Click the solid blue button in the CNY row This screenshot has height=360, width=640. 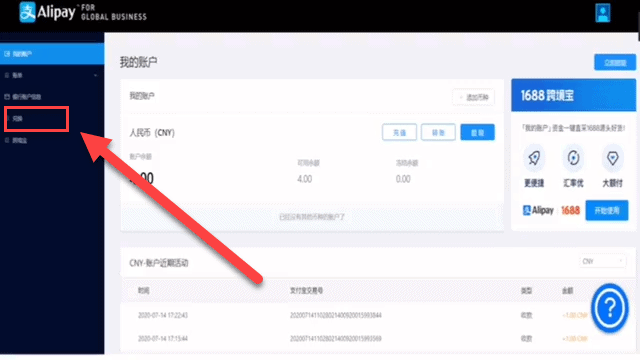click(477, 132)
